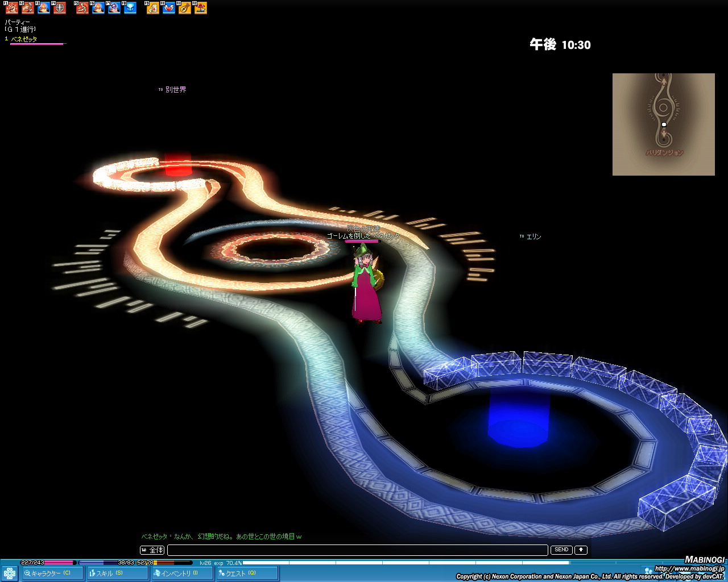Click the in-game clock 午後 10:30
Image resolution: width=728 pixels, height=582 pixels.
pyautogui.click(x=560, y=45)
